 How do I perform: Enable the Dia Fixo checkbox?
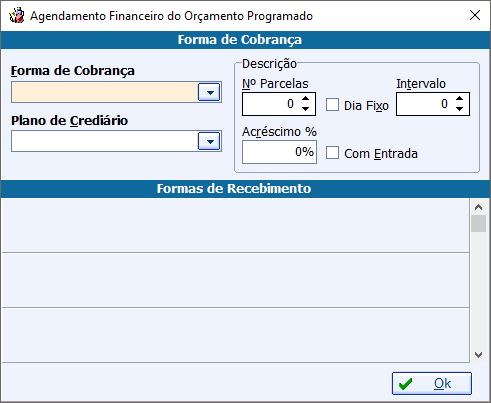[x=332, y=105]
